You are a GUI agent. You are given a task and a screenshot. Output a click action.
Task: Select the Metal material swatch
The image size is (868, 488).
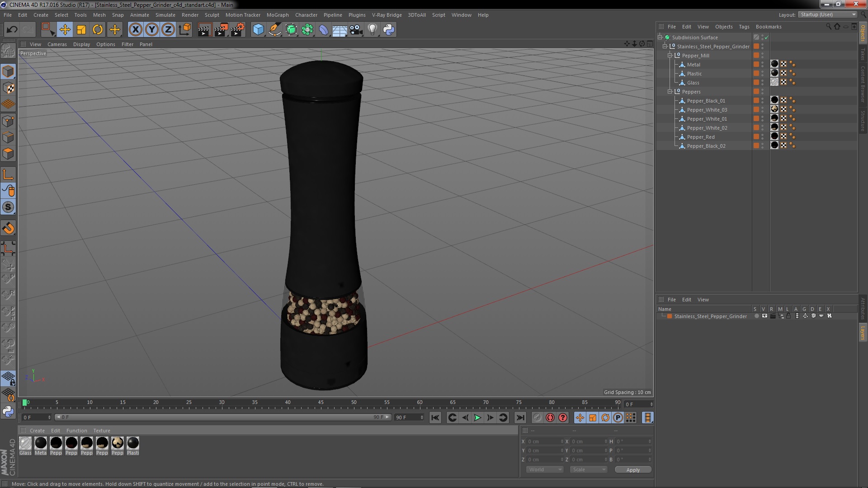[41, 443]
